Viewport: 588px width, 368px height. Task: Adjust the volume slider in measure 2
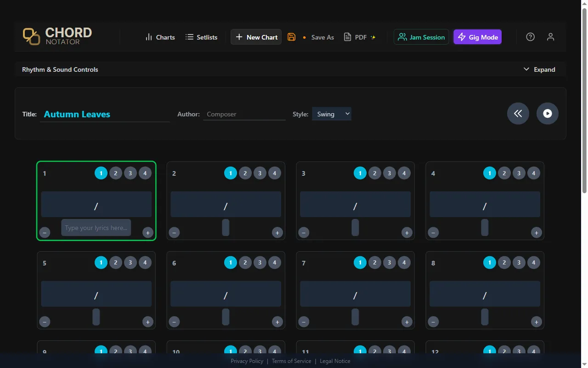225,227
